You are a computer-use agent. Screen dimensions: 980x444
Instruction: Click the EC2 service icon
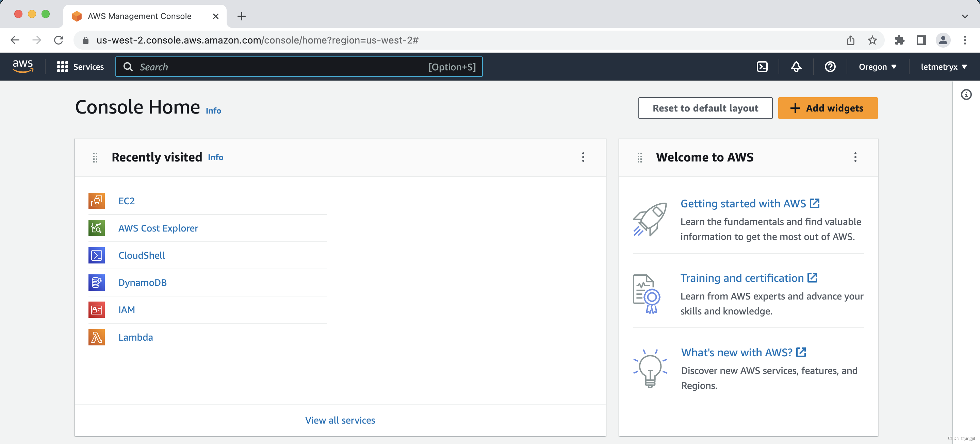pos(97,201)
